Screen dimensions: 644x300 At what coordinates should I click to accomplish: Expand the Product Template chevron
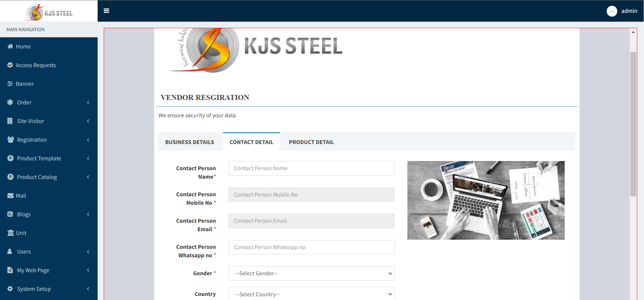[x=88, y=158]
